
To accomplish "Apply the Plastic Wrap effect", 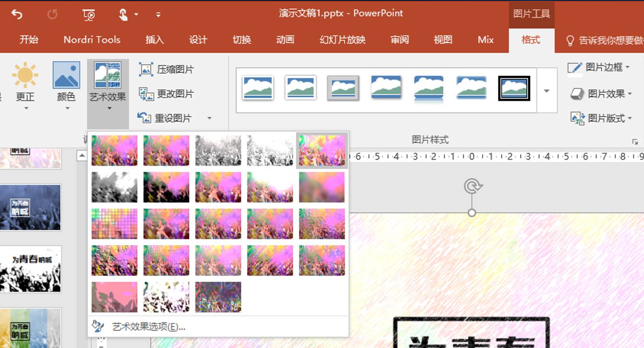I will 322,260.
